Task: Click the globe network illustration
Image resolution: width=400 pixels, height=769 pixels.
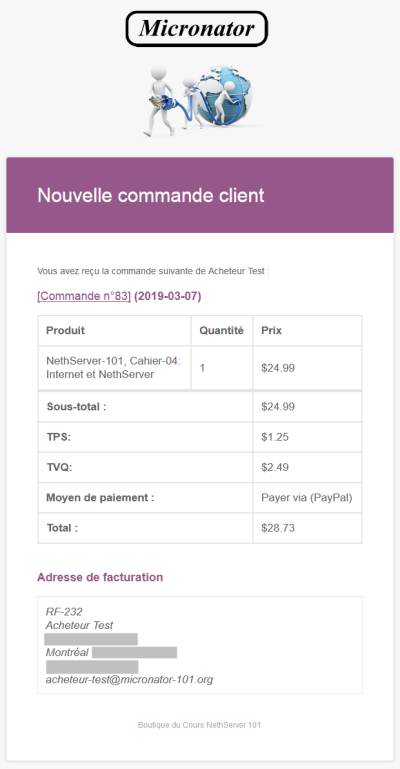Action: click(x=200, y=101)
